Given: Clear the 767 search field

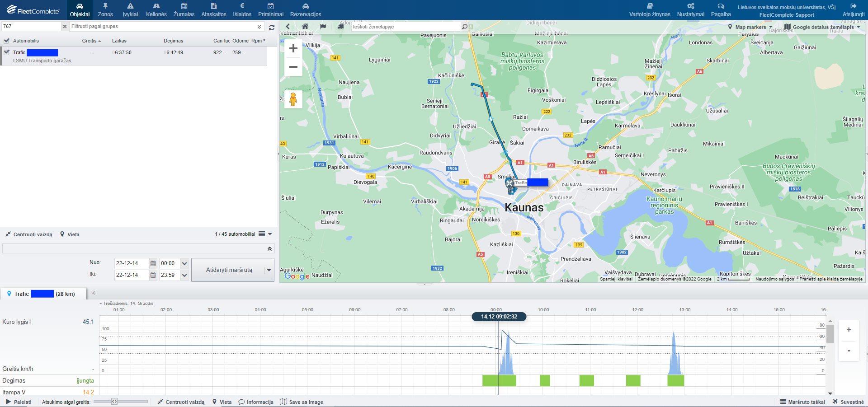Looking at the screenshot, I should tap(65, 27).
